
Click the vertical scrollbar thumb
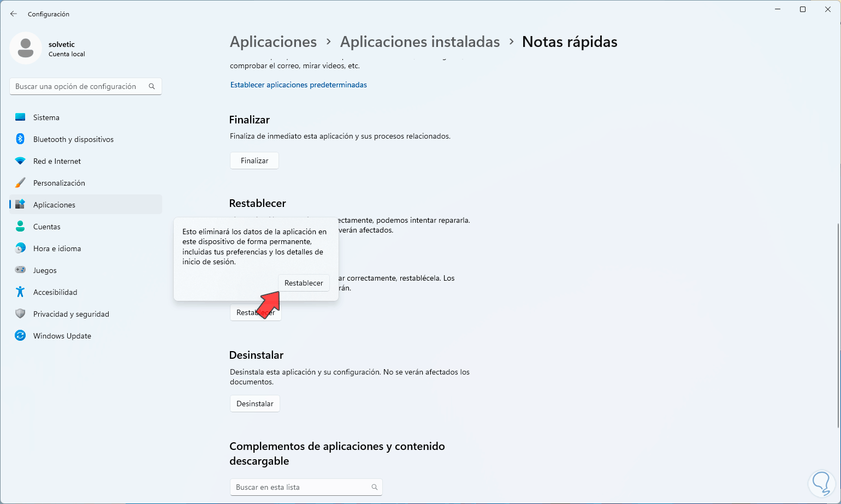click(x=838, y=325)
